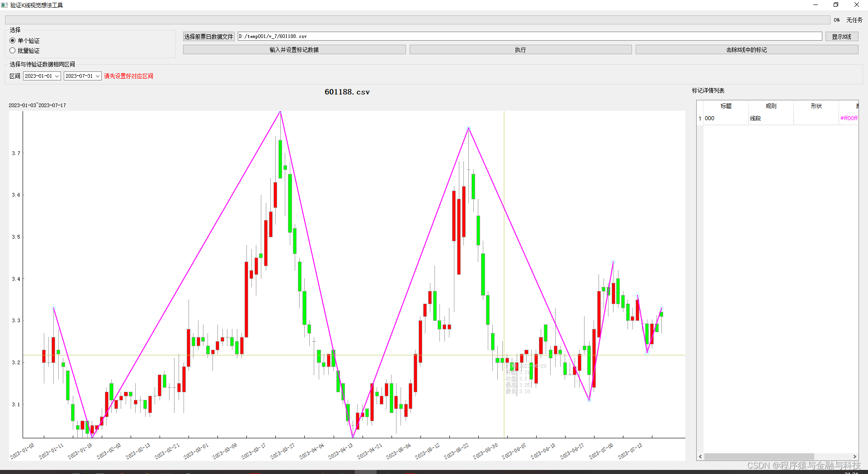This screenshot has height=474, width=868.
Task: Restore down the application window
Action: tap(836, 5)
